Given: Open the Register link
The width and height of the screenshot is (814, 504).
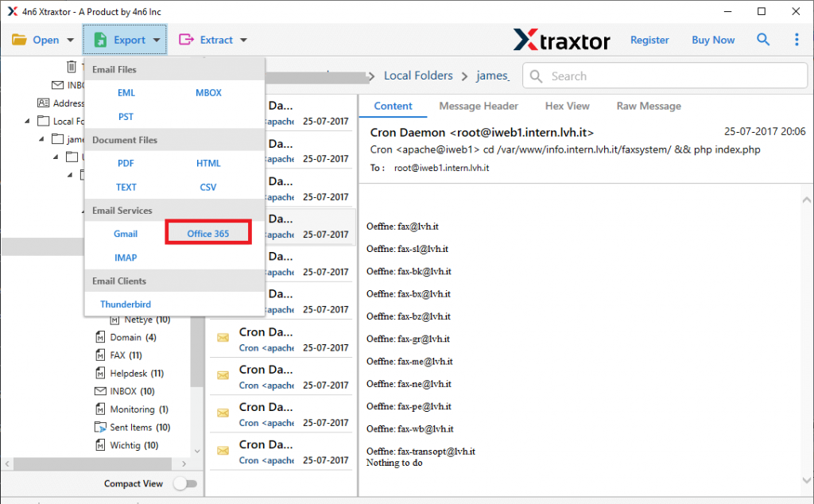Looking at the screenshot, I should click(649, 40).
